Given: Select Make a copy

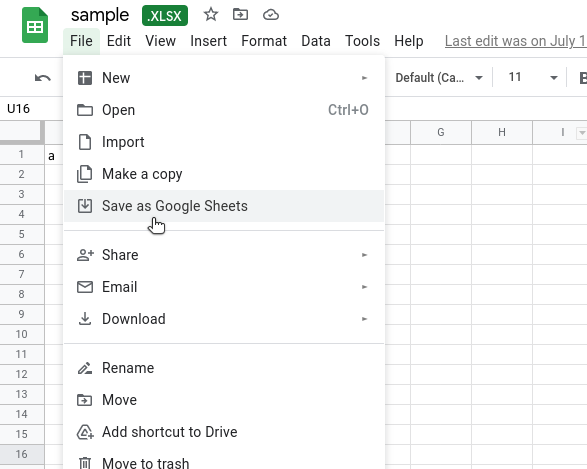Looking at the screenshot, I should tap(224, 174).
